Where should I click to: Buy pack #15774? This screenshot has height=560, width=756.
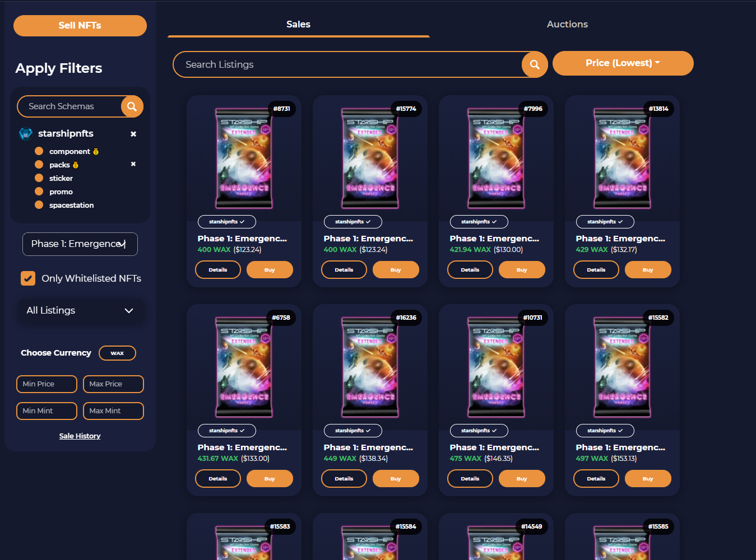pyautogui.click(x=396, y=270)
